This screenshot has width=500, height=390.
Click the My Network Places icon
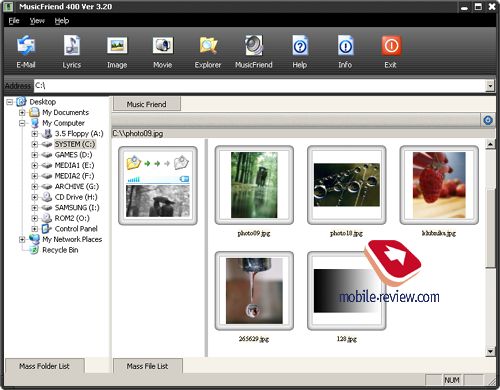pyautogui.click(x=34, y=239)
